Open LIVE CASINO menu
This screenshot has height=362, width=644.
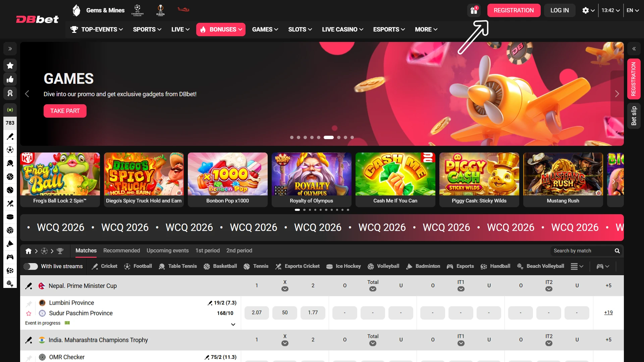(x=342, y=29)
